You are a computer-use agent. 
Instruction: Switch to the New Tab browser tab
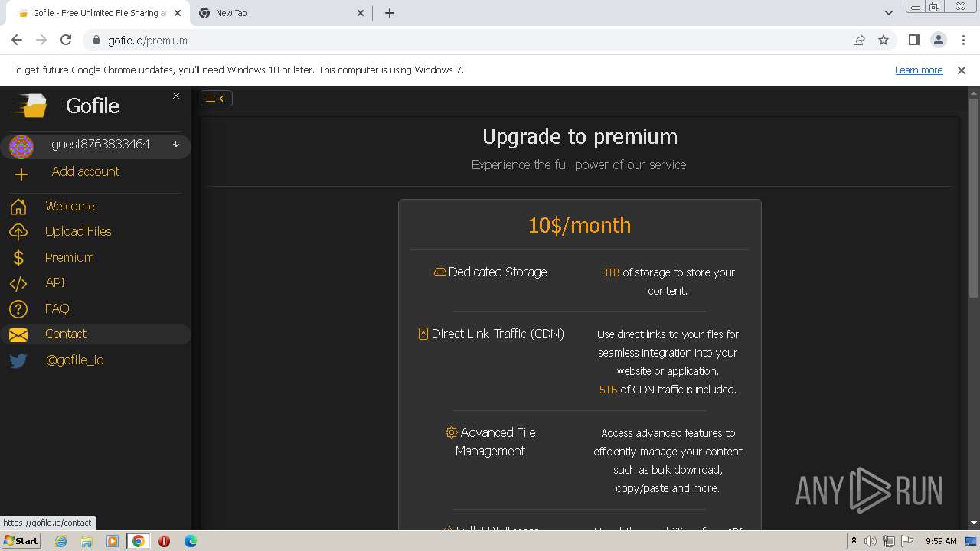coord(280,13)
